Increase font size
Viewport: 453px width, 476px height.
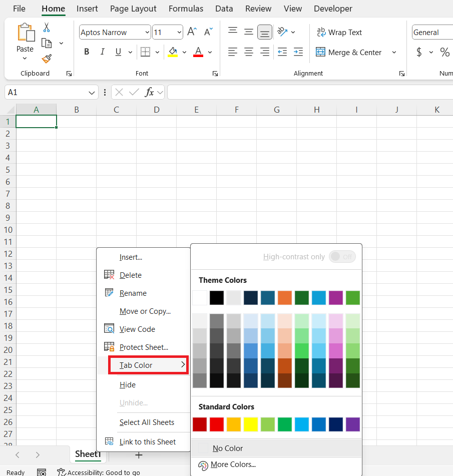pos(192,32)
